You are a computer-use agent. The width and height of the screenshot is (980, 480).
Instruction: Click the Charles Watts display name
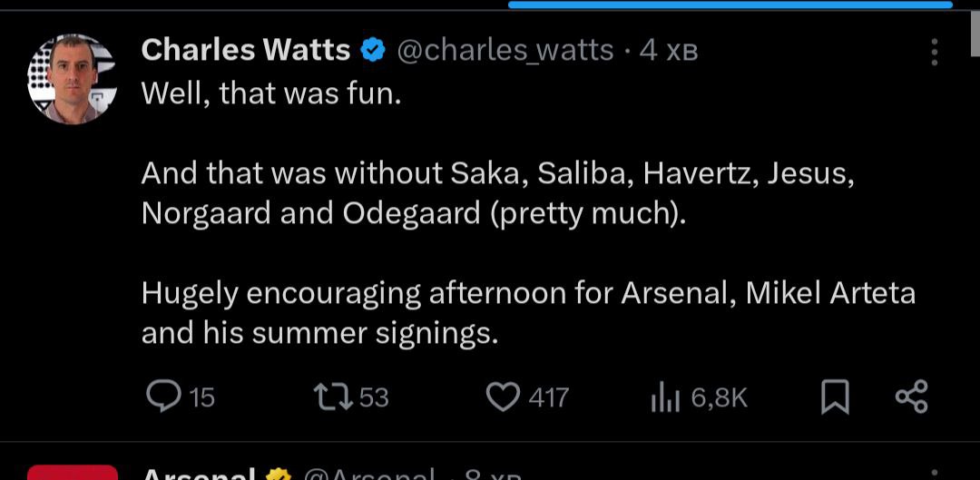click(x=246, y=51)
